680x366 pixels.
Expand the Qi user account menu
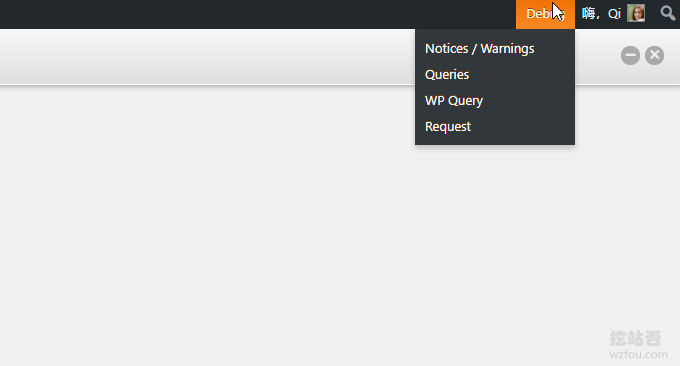click(613, 14)
